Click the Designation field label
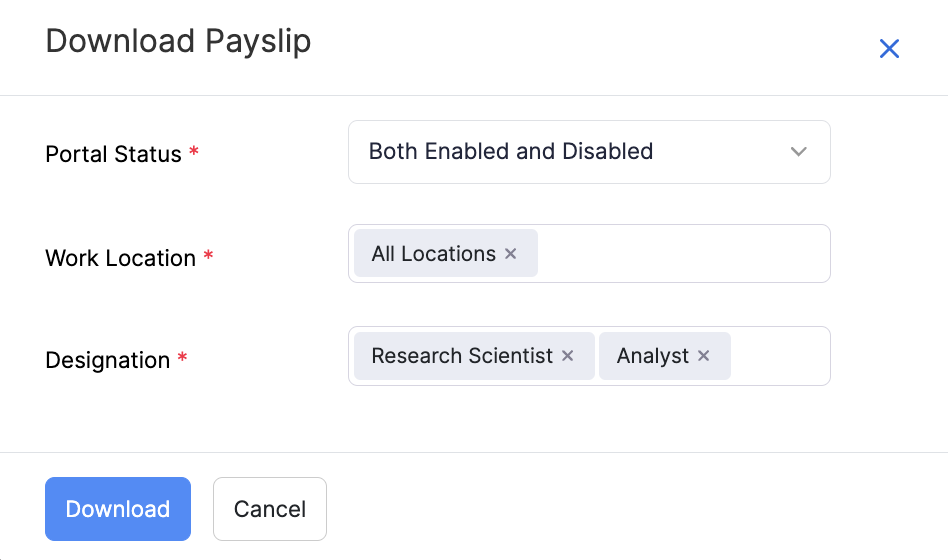This screenshot has height=560, width=948. [108, 360]
